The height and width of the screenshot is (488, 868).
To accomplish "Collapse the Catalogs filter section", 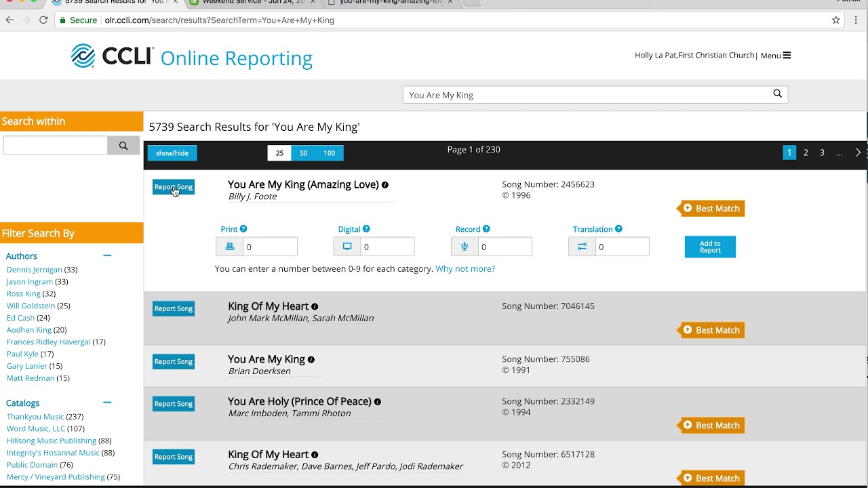I will coord(106,403).
